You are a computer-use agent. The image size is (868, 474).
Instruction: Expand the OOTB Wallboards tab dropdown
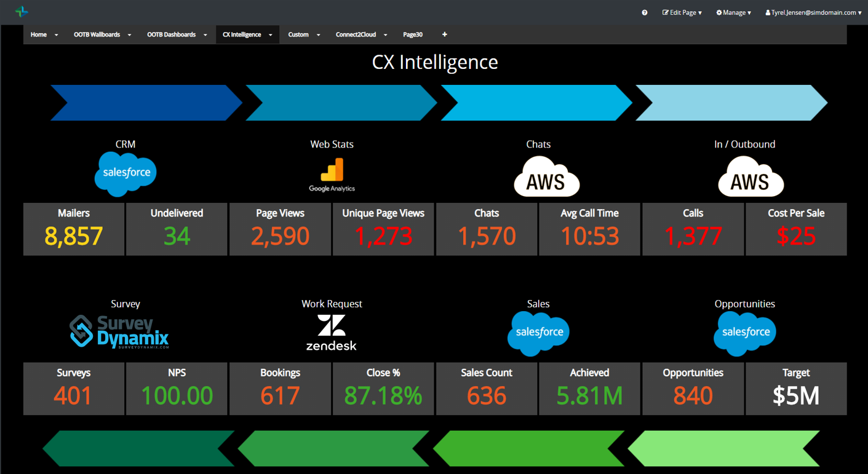pos(129,34)
